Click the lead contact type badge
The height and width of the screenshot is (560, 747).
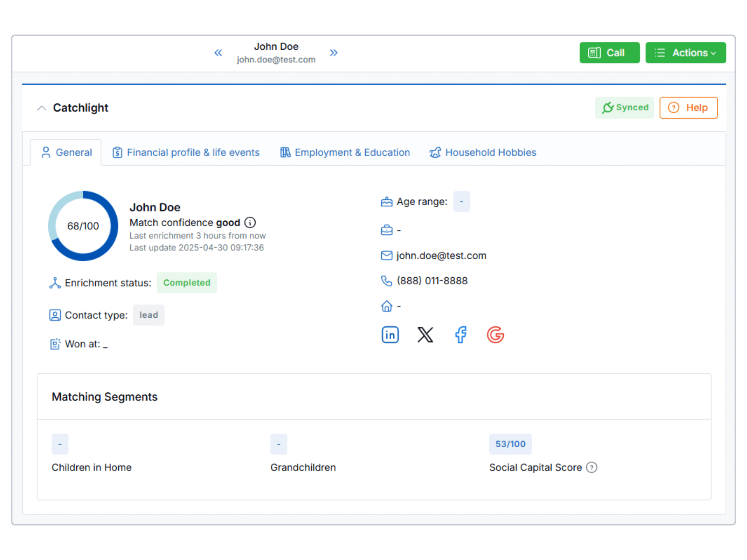tap(149, 315)
